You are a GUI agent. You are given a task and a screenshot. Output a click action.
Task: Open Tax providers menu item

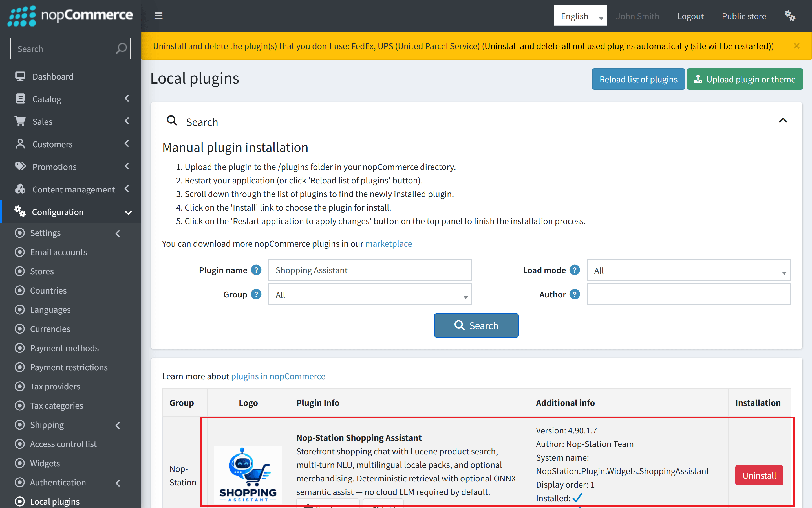[55, 386]
